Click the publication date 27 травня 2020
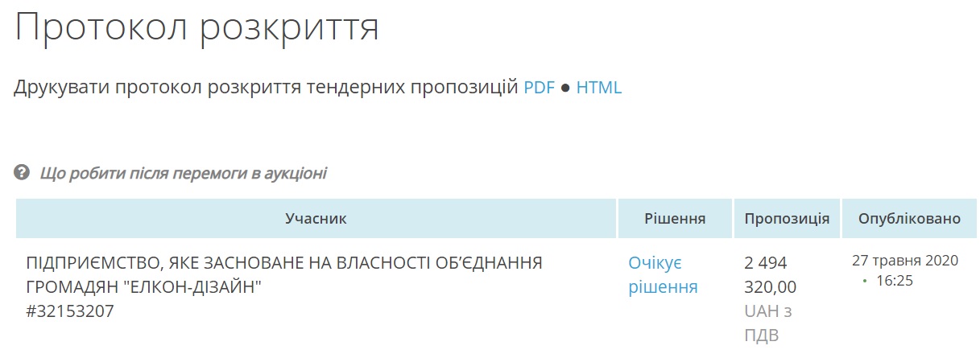Image resolution: width=980 pixels, height=358 pixels. coord(905,261)
